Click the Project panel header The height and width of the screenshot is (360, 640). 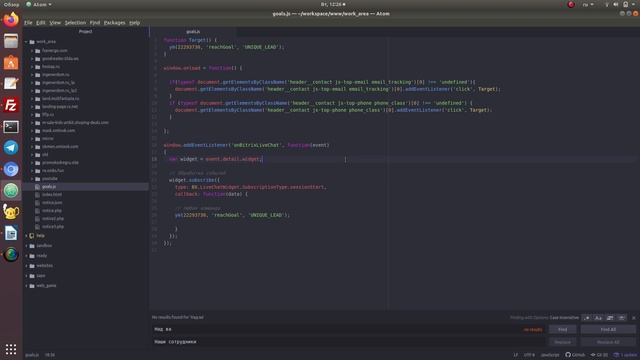click(x=85, y=31)
